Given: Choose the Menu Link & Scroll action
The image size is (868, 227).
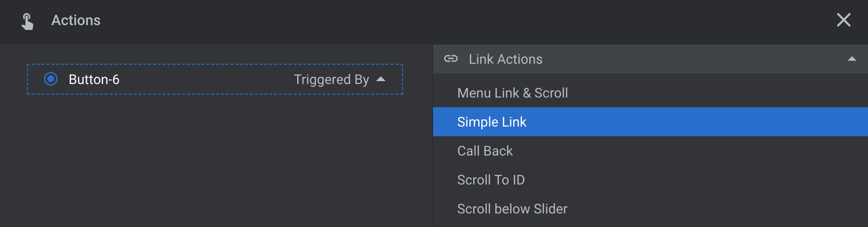Looking at the screenshot, I should tap(650, 93).
